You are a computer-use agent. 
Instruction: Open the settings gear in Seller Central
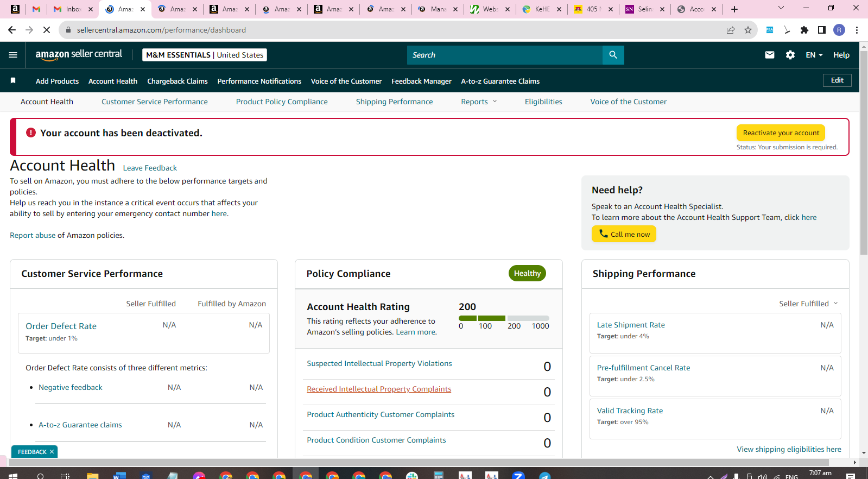pyautogui.click(x=790, y=55)
